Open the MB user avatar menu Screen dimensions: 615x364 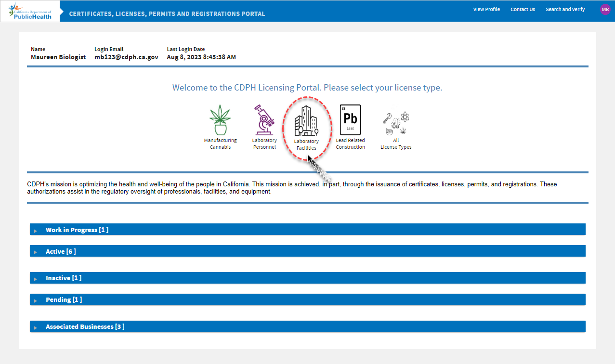605,9
